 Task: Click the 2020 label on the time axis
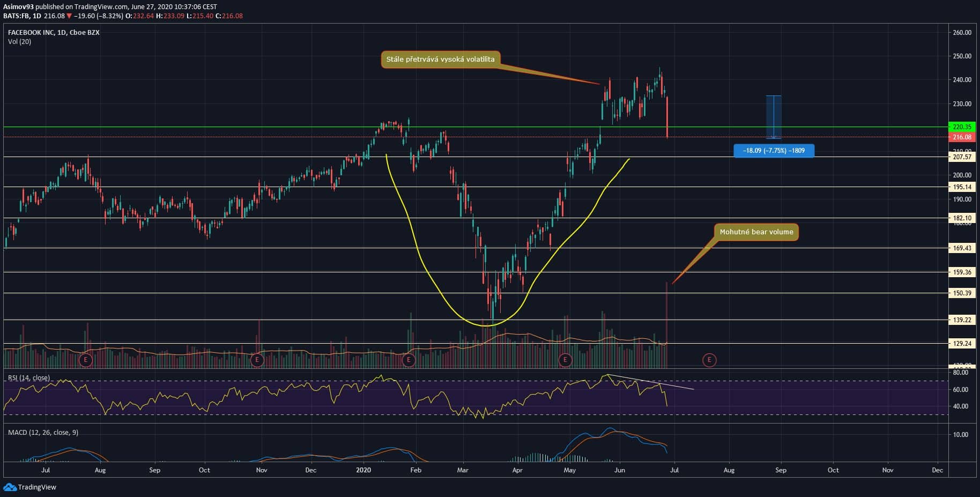(x=363, y=470)
